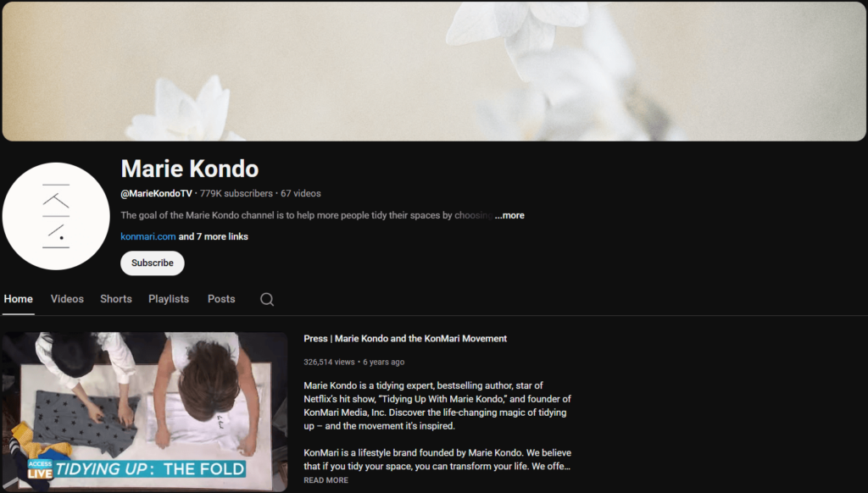Open the Shorts tab
The height and width of the screenshot is (493, 868).
115,299
